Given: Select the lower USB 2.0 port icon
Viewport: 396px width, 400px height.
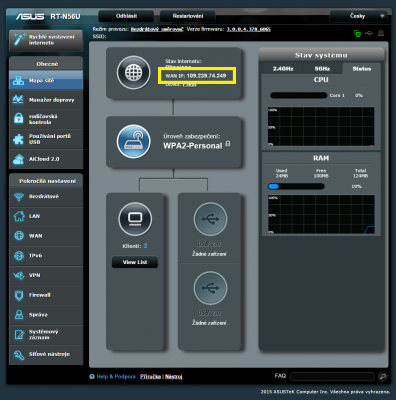Looking at the screenshot, I should pyautogui.click(x=210, y=288).
